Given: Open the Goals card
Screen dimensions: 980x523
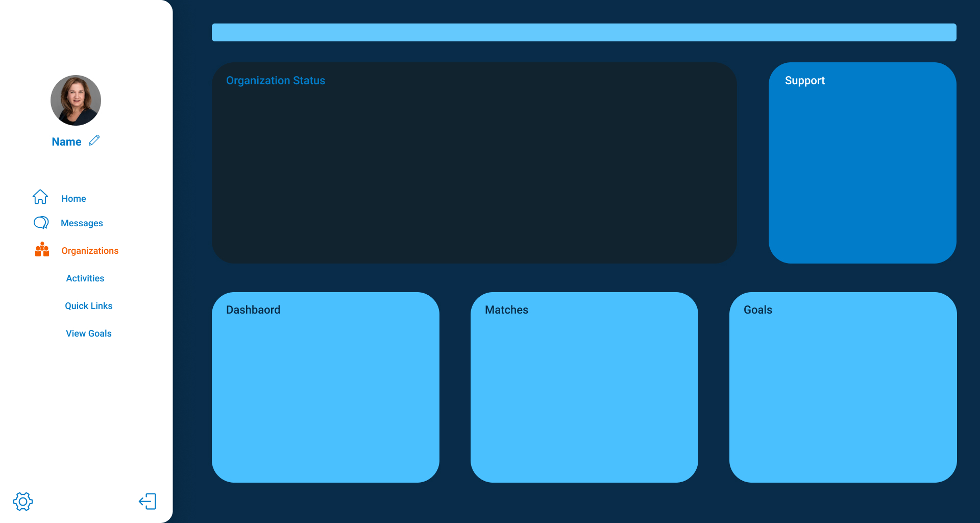Looking at the screenshot, I should (x=843, y=387).
